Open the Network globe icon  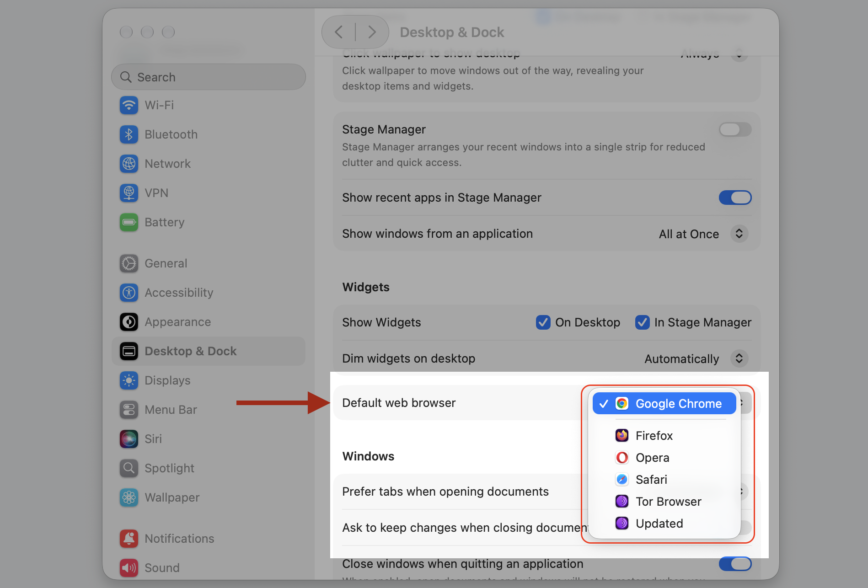[129, 164]
